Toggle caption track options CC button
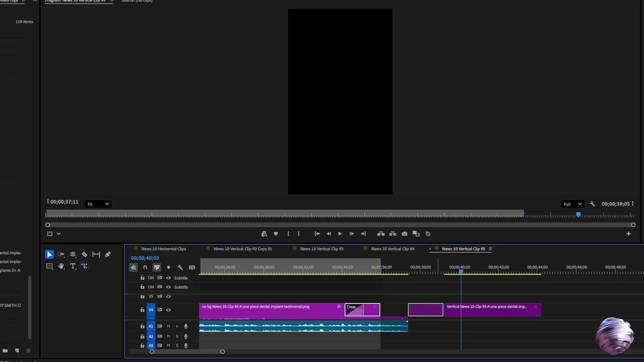Image resolution: width=644 pixels, height=362 pixels. 192,267
